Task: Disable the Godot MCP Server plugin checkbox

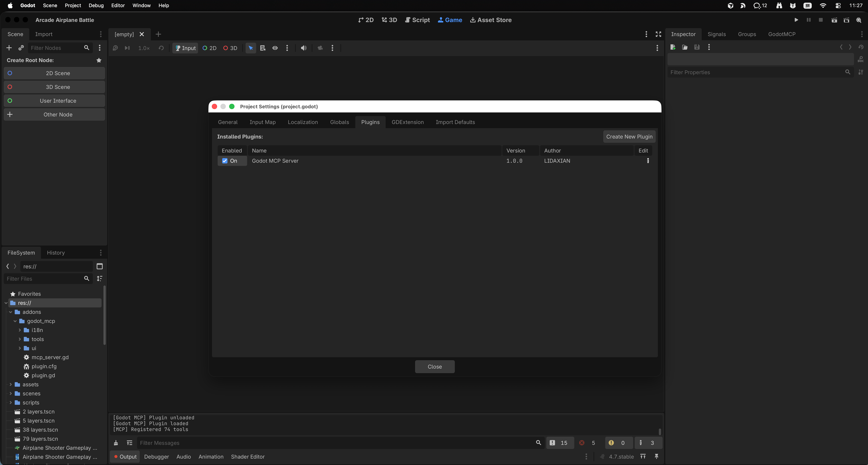Action: pyautogui.click(x=225, y=161)
